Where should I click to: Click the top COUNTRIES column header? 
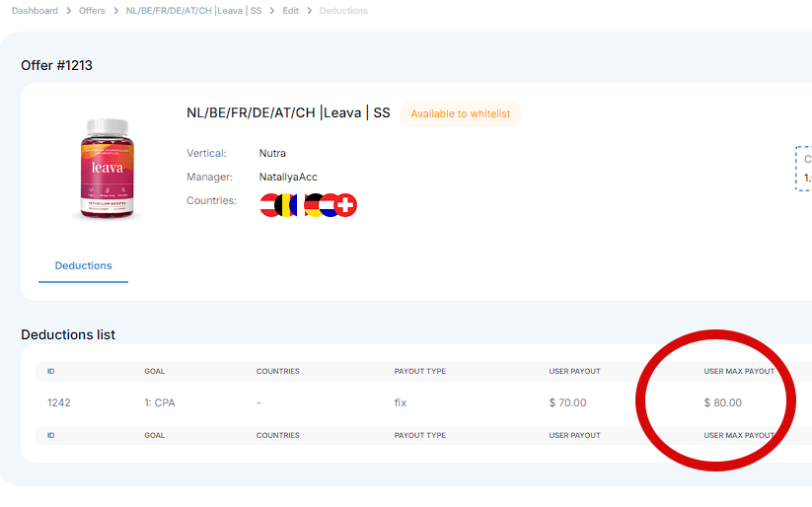point(278,371)
